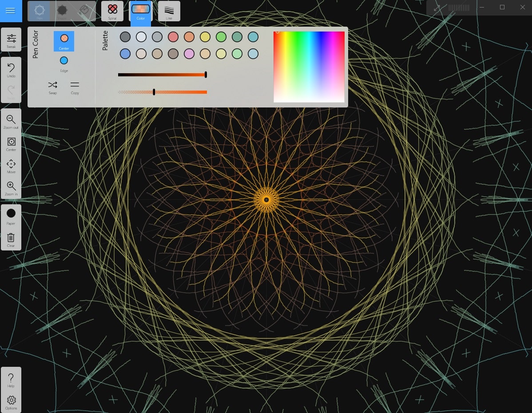Viewport: 532px width, 413px height.
Task: Open the Line settings panel
Action: [x=169, y=11]
